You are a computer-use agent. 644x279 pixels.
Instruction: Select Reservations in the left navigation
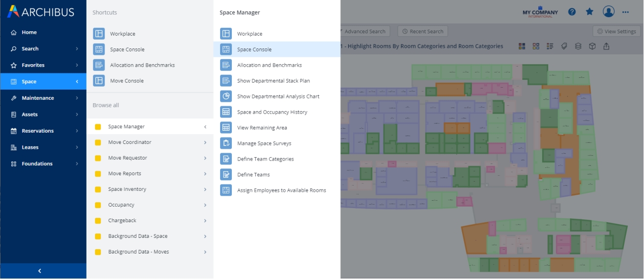38,131
